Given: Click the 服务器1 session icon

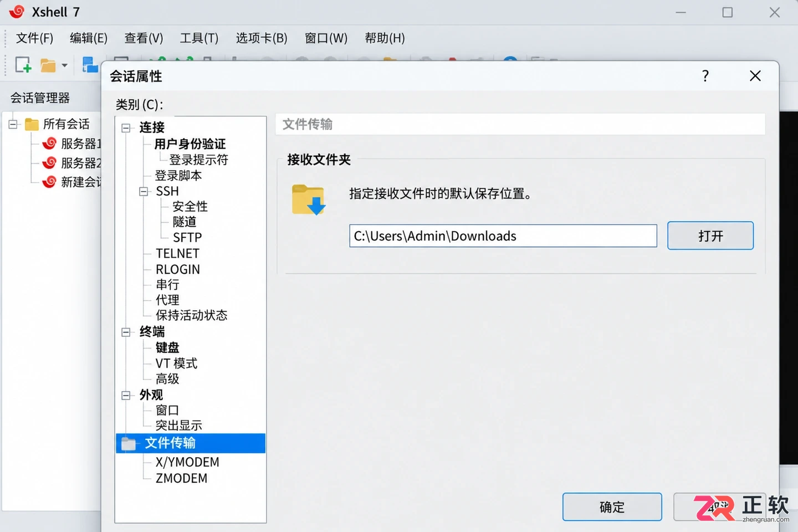Looking at the screenshot, I should [49, 143].
